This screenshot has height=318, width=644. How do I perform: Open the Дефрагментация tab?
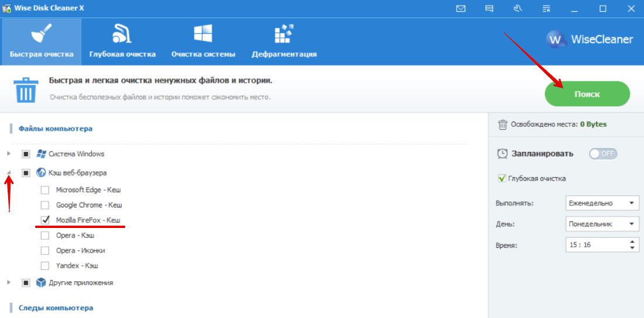[284, 42]
